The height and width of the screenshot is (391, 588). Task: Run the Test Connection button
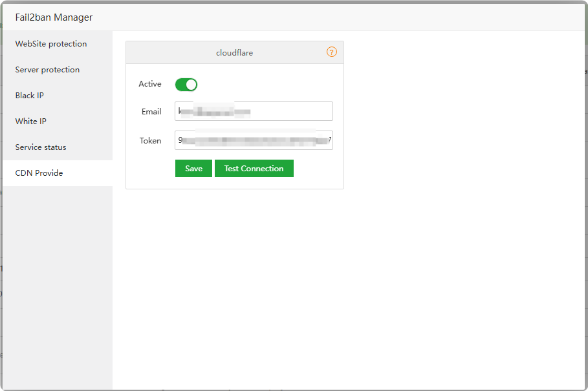[x=254, y=169]
